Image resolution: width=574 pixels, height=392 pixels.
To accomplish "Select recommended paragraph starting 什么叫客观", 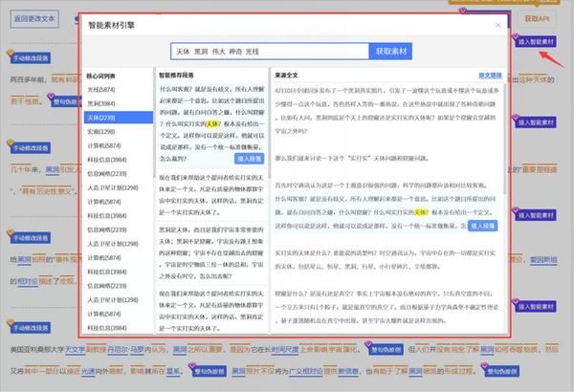I will click(211, 123).
